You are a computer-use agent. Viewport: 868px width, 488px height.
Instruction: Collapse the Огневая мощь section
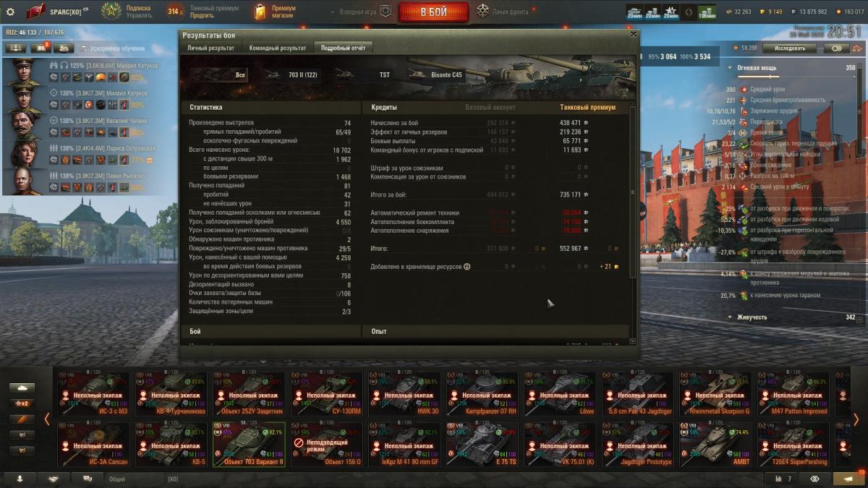click(730, 68)
